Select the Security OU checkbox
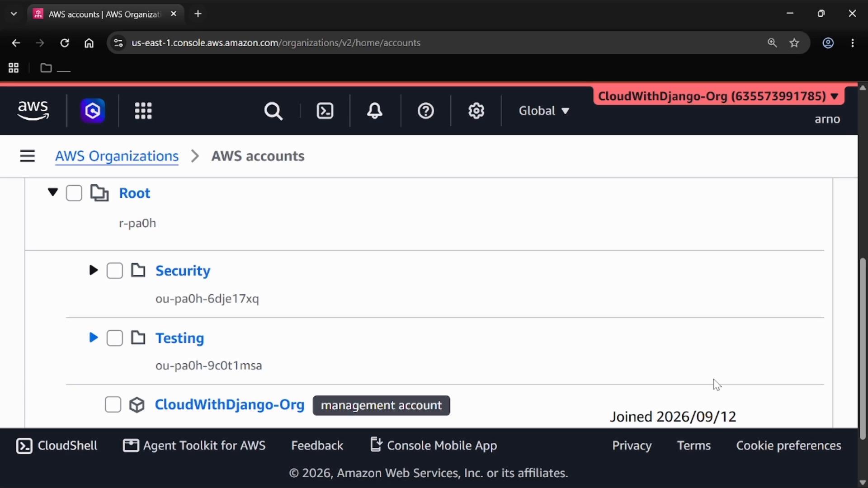The height and width of the screenshot is (488, 868). click(115, 271)
